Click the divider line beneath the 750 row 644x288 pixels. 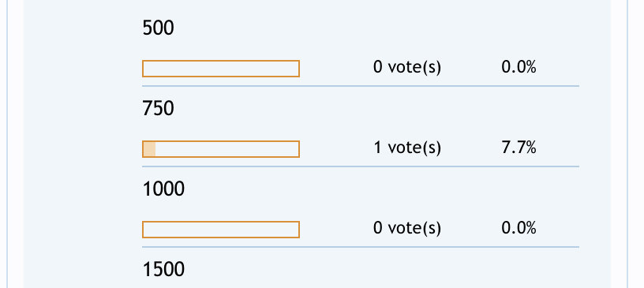[x=361, y=166]
